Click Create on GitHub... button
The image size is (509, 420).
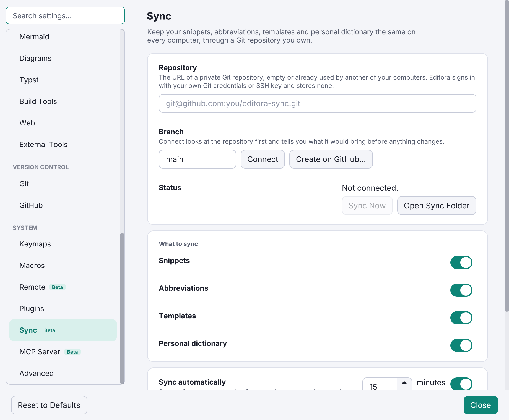click(x=331, y=159)
